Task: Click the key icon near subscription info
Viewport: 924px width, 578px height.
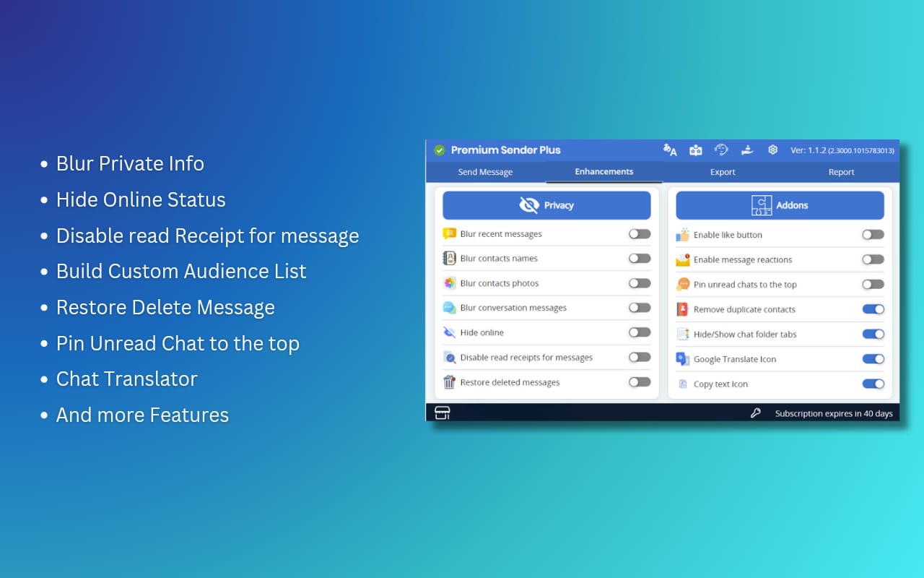Action: click(x=755, y=413)
